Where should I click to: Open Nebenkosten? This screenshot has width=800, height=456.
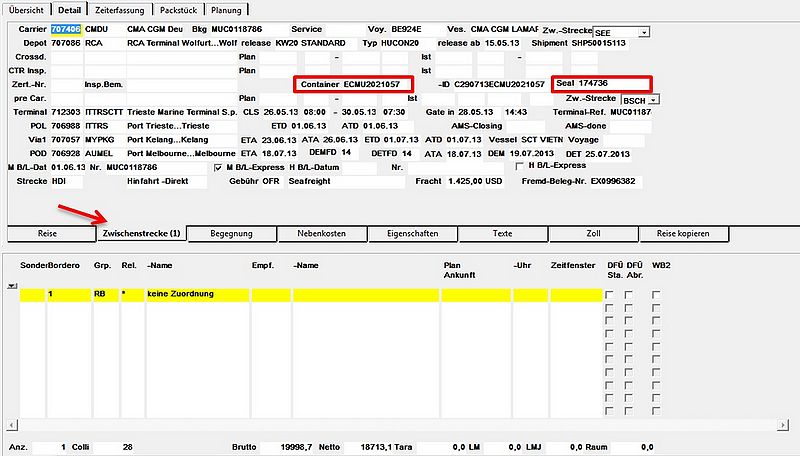coord(321,234)
